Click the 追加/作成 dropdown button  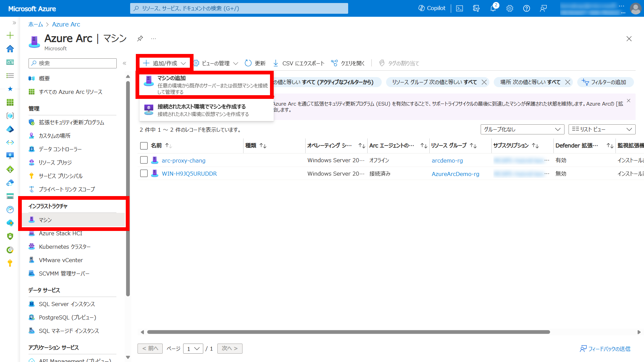(x=164, y=63)
